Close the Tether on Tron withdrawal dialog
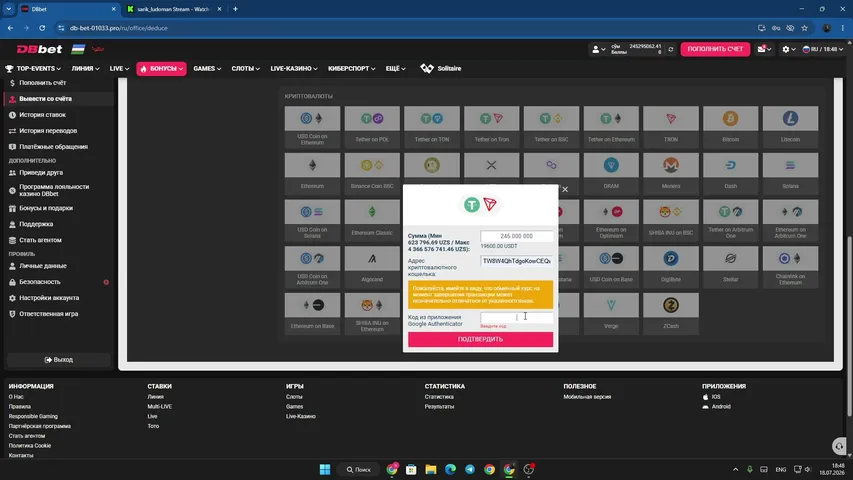 565,189
